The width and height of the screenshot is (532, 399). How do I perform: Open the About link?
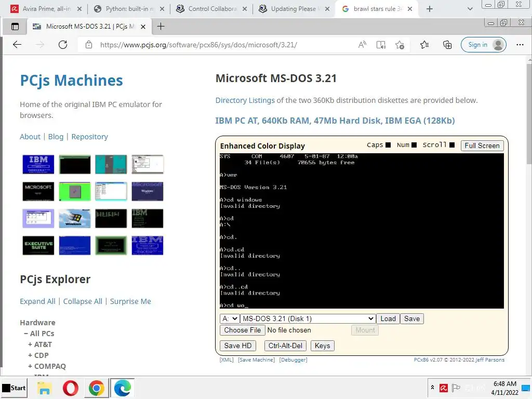pyautogui.click(x=30, y=137)
